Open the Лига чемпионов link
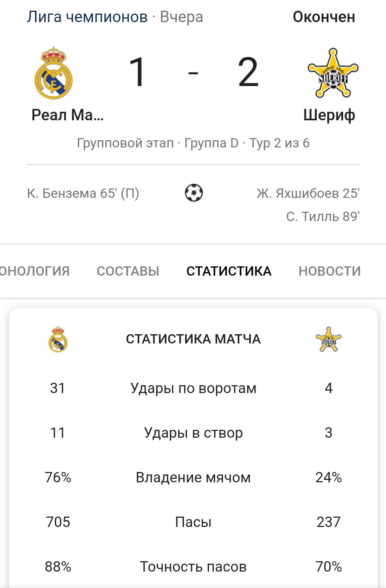The image size is (386, 588). pos(87,17)
